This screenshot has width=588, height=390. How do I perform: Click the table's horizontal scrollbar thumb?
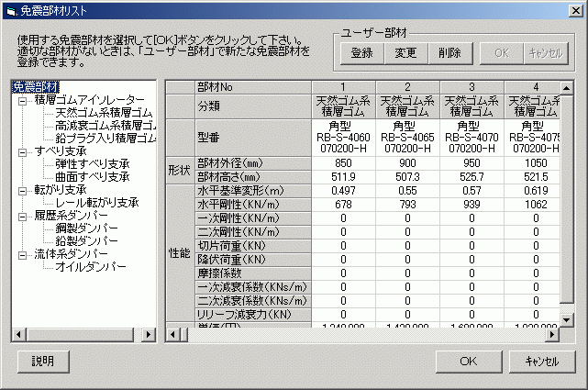pyautogui.click(x=183, y=334)
